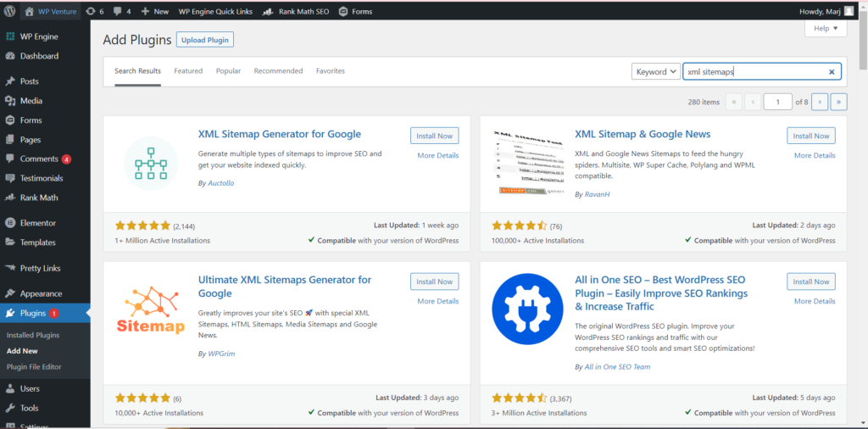The image size is (868, 429).
Task: Open More Details for XML Sitemap & Google News
Action: pyautogui.click(x=815, y=155)
